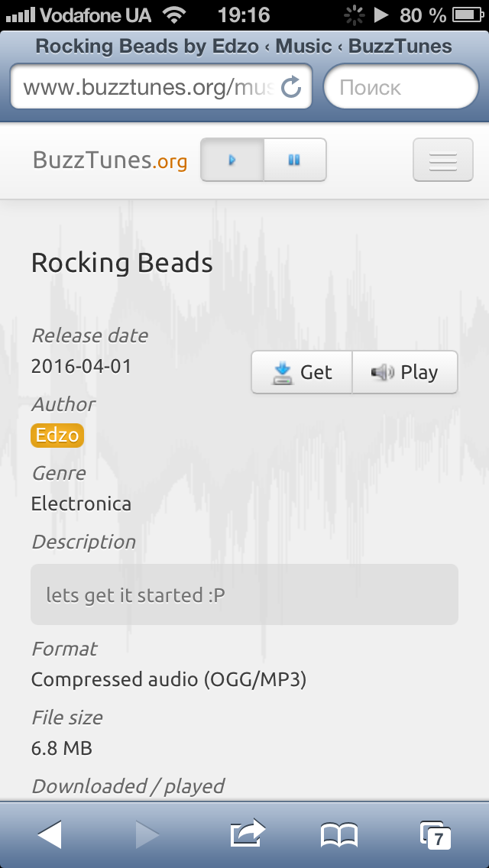This screenshot has width=489, height=868.
Task: Tap the Wi-Fi status icon
Action: tap(176, 15)
